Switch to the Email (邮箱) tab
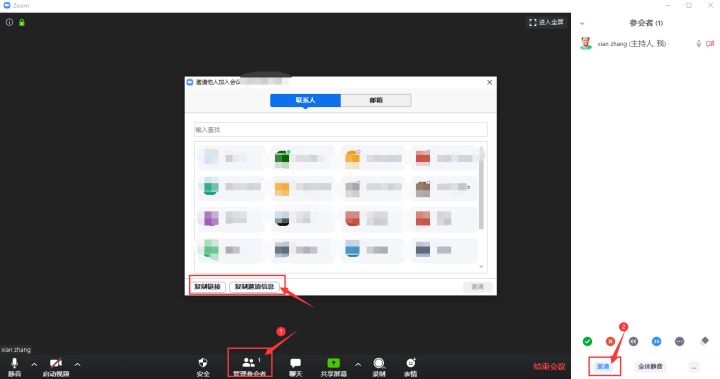 376,100
